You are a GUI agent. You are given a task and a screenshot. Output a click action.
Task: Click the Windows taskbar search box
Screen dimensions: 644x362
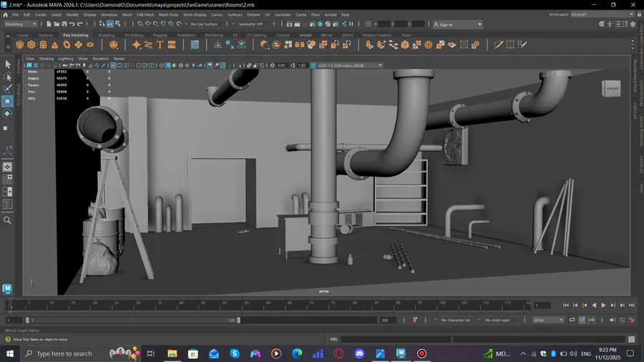pyautogui.click(x=64, y=353)
